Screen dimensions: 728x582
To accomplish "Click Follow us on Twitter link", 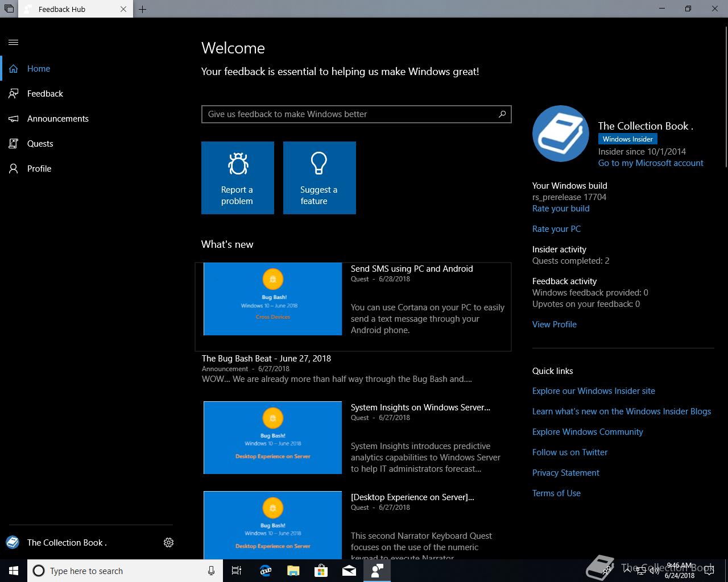I will (x=570, y=452).
